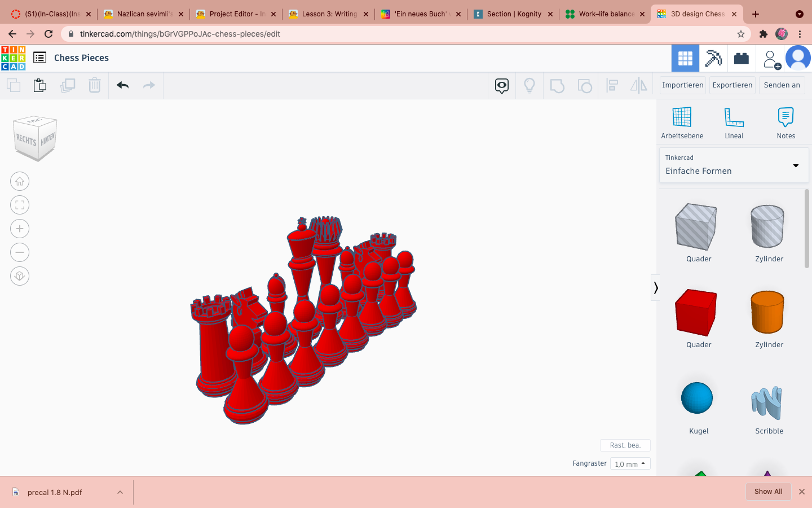This screenshot has height=508, width=812.
Task: Click the Align tool icon
Action: pyautogui.click(x=612, y=86)
